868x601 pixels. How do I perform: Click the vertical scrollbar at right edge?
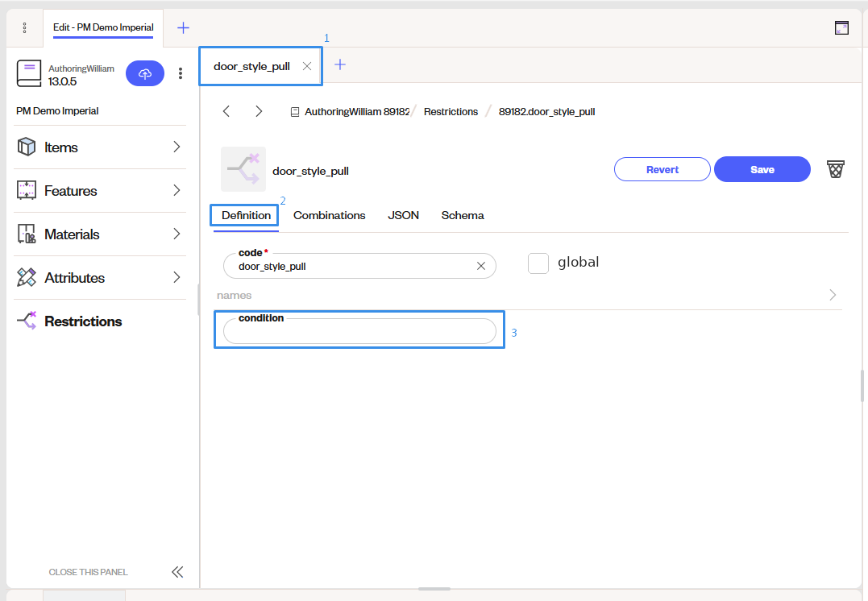click(x=862, y=386)
